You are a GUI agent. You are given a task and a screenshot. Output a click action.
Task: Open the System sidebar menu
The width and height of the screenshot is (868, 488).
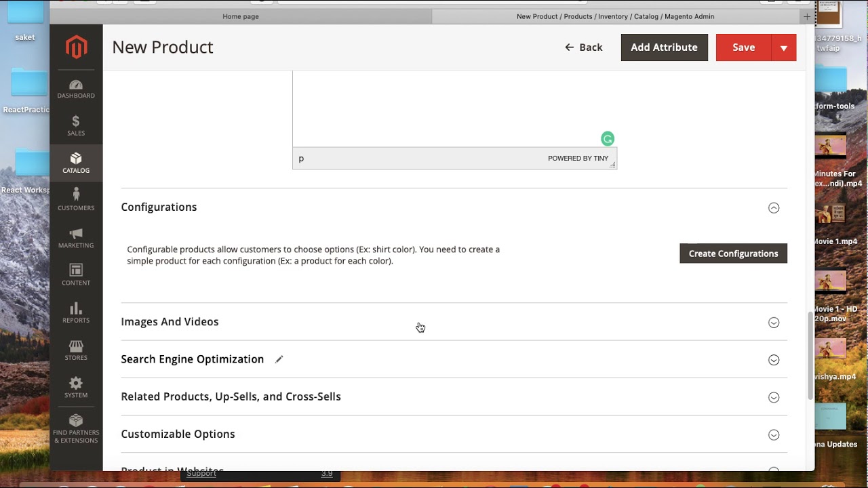click(76, 387)
